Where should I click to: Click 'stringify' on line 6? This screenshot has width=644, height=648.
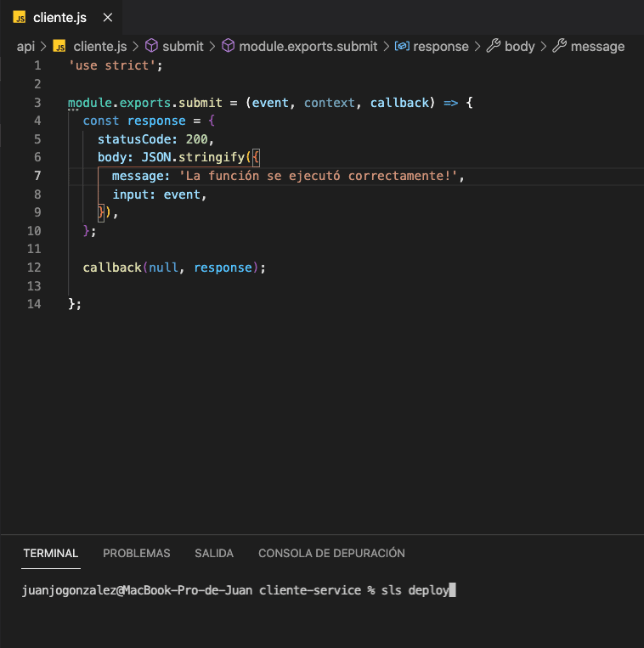(x=212, y=157)
